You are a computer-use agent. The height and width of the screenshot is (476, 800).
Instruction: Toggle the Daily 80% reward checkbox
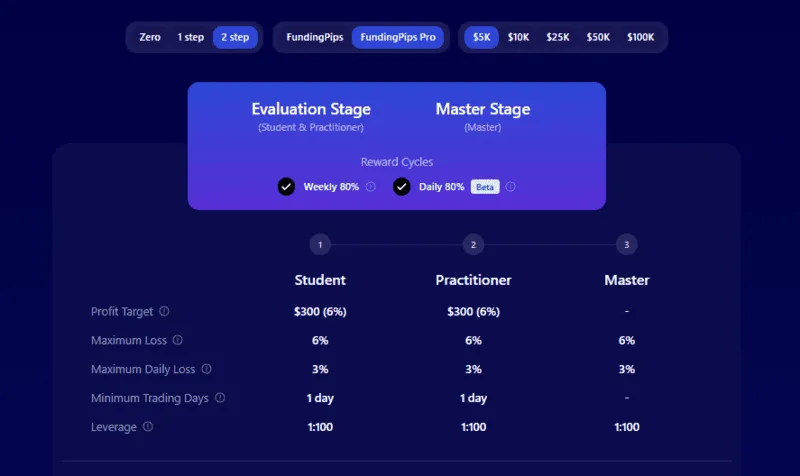(402, 187)
